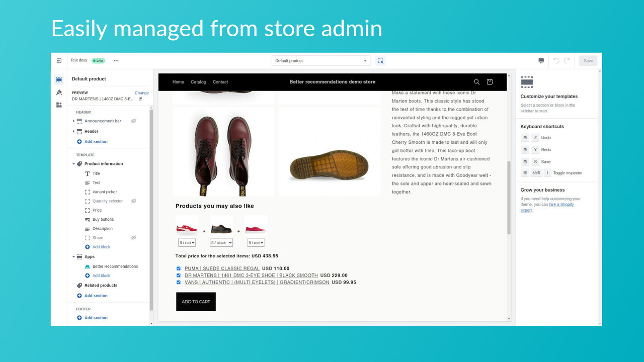Uncheck the PUMA SUEDE CLASSIC REGAL product
Image resolution: width=644 pixels, height=362 pixels.
tap(178, 268)
